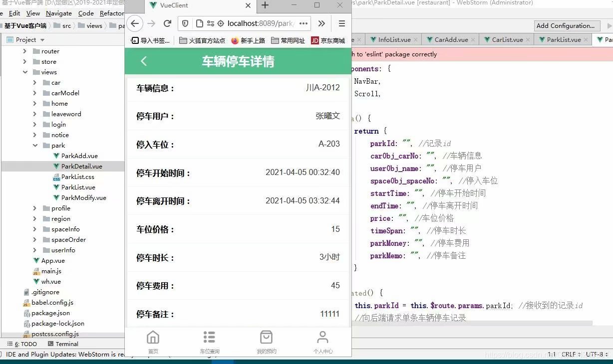Switch to InfoList.vue editor tab

(394, 39)
